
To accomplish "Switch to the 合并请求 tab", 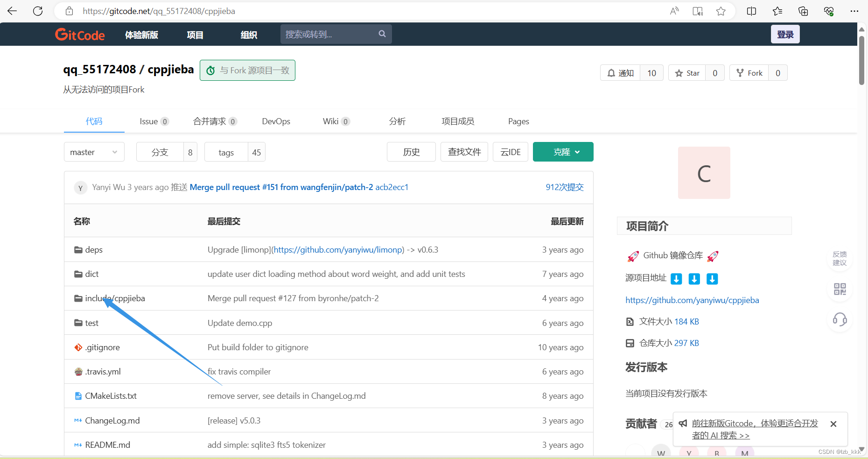I will click(215, 121).
